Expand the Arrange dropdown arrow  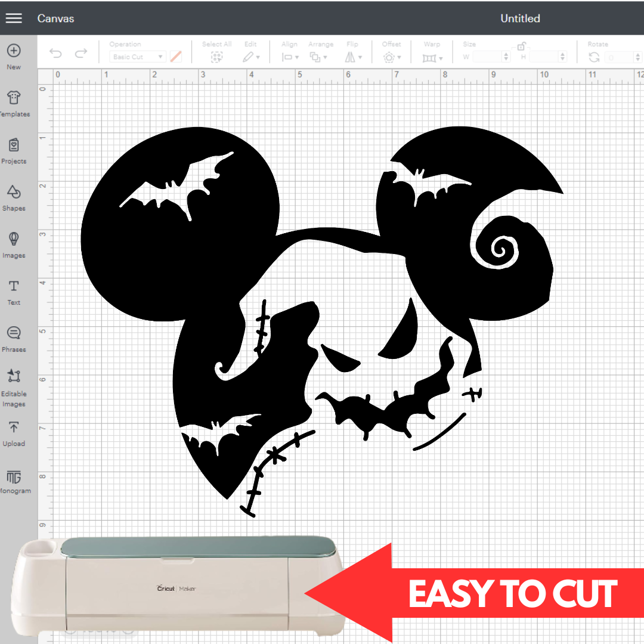click(x=326, y=57)
